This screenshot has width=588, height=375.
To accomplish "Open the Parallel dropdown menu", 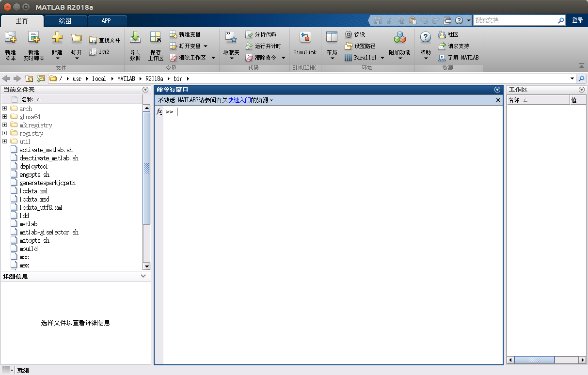I will pos(381,58).
